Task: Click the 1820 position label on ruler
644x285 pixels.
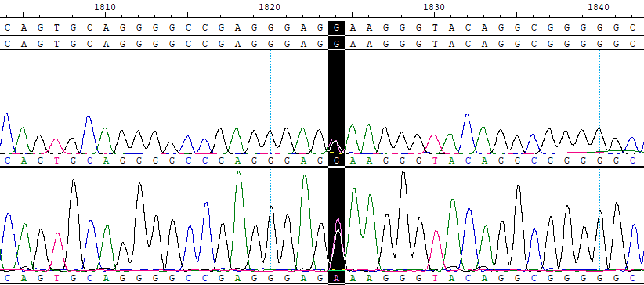Action: [x=270, y=7]
